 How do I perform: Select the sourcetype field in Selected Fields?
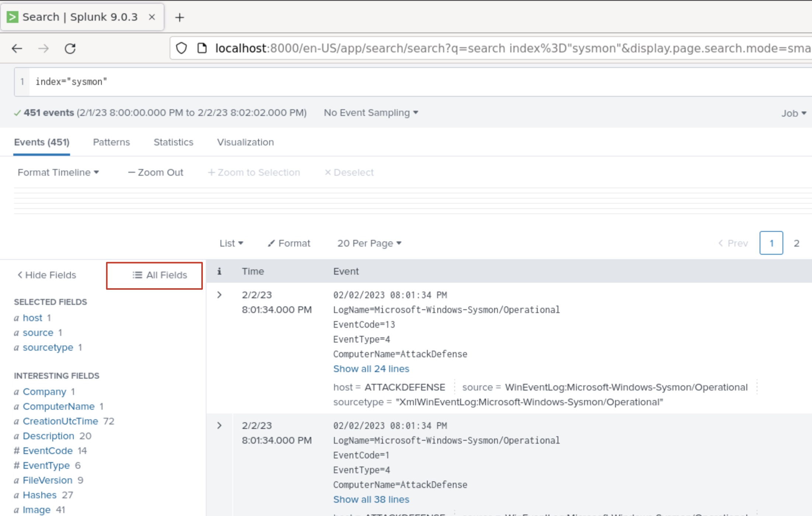(x=48, y=347)
